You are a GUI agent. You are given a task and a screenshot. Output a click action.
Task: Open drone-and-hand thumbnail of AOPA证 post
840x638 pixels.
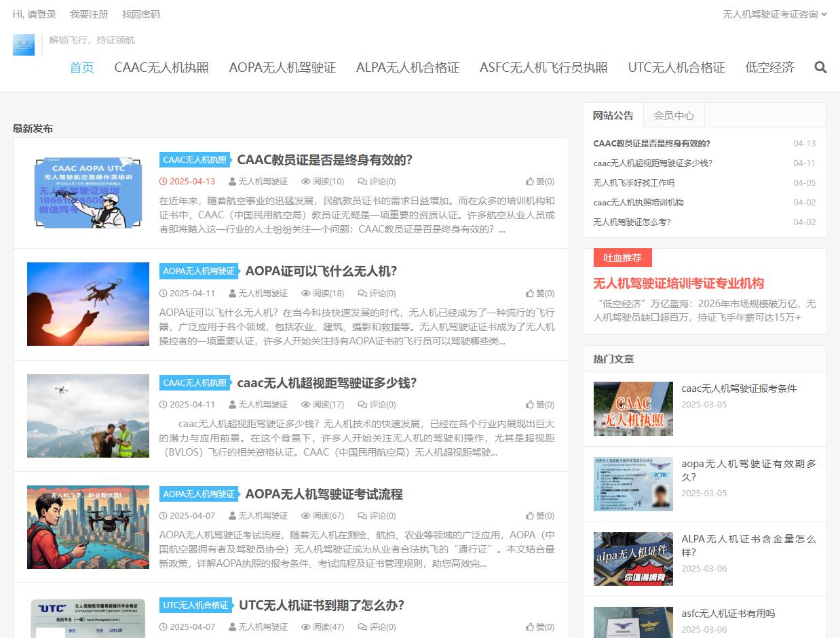click(x=88, y=304)
